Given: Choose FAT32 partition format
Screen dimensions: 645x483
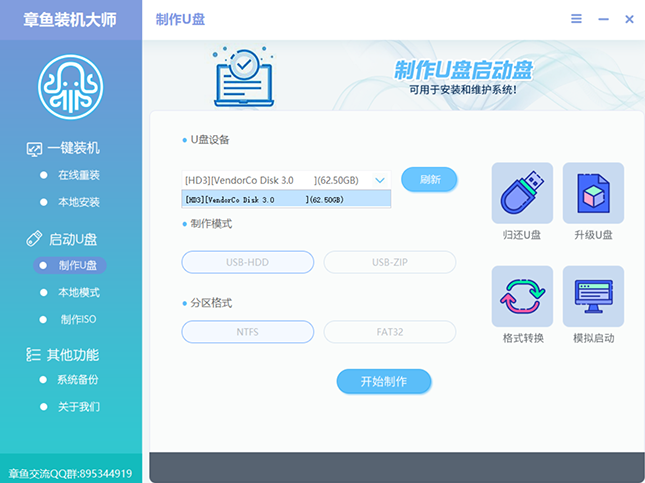Looking at the screenshot, I should 389,332.
